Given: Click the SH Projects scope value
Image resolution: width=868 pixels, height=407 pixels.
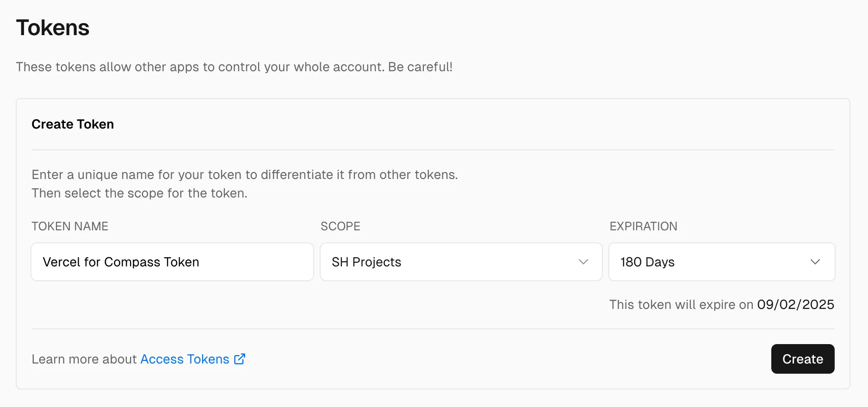Looking at the screenshot, I should (366, 262).
